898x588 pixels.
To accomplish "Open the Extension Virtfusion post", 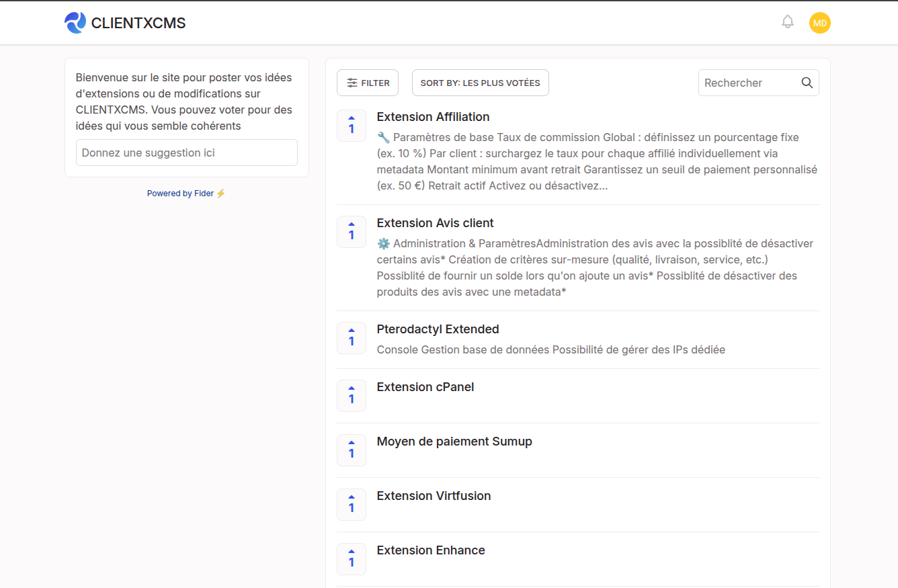I will [x=434, y=496].
